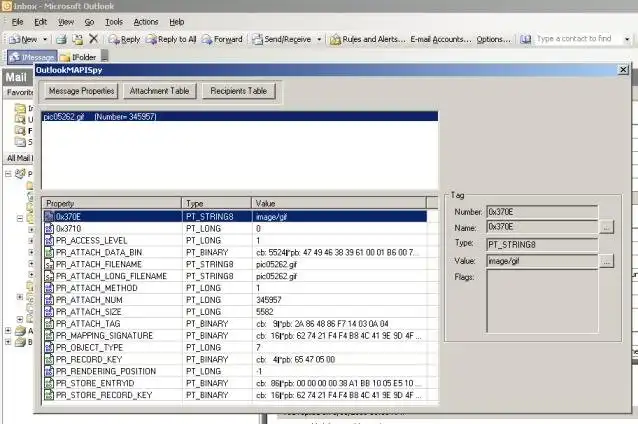Viewport: 638px width, 424px height.
Task: Select the PR_ATTACH_NUM value 345957
Action: pyautogui.click(x=269, y=300)
